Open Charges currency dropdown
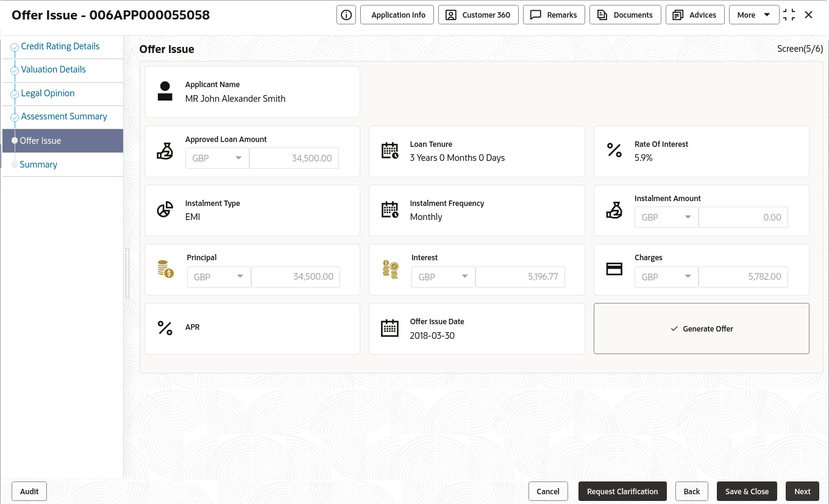The height and width of the screenshot is (504, 829). (x=666, y=277)
